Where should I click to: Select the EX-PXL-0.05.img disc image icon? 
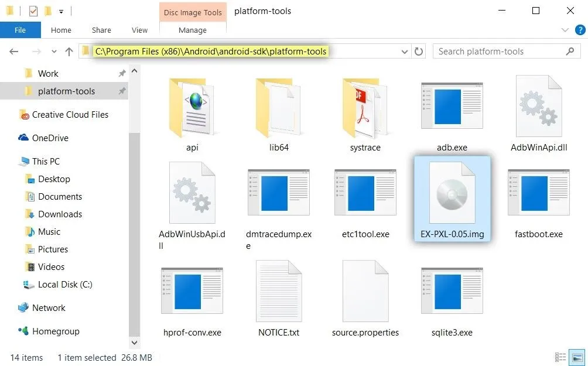click(452, 193)
